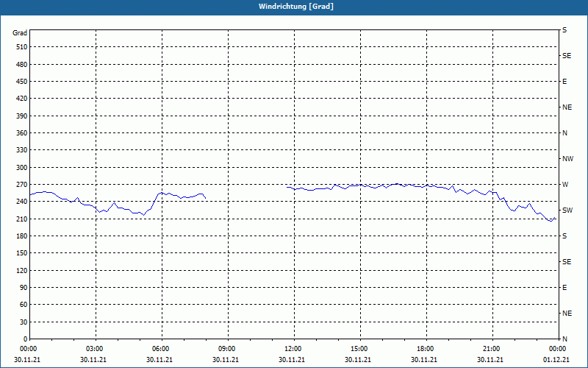The height and width of the screenshot is (368, 588).
Task: Select the 480 degree axis value
Action: (x=22, y=65)
